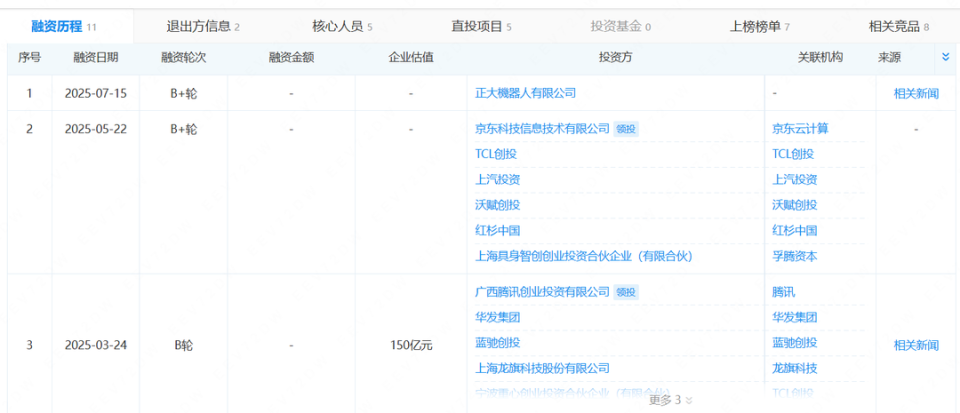The image size is (960, 413).
Task: Click the 融资金额 column header
Action: click(x=291, y=58)
